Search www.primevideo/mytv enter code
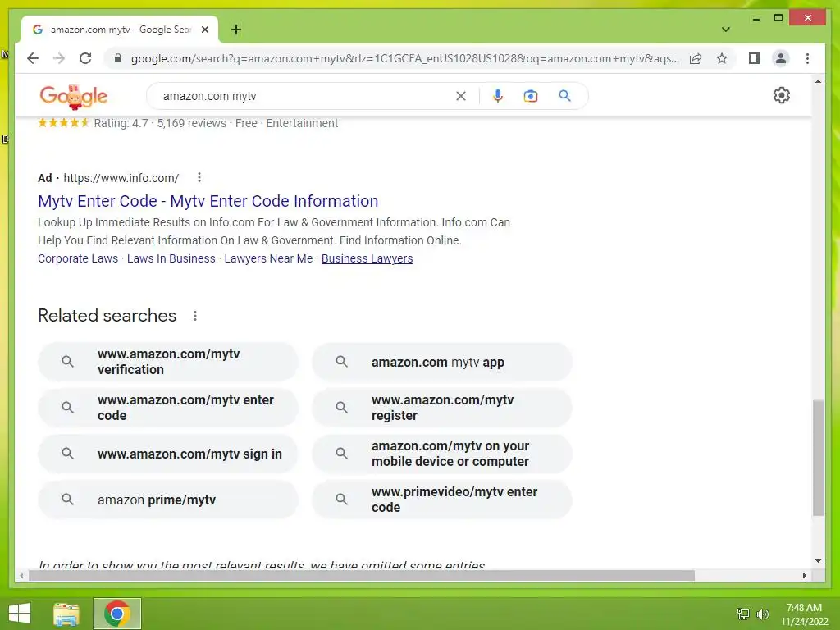Viewport: 840px width, 630px height. [442, 500]
